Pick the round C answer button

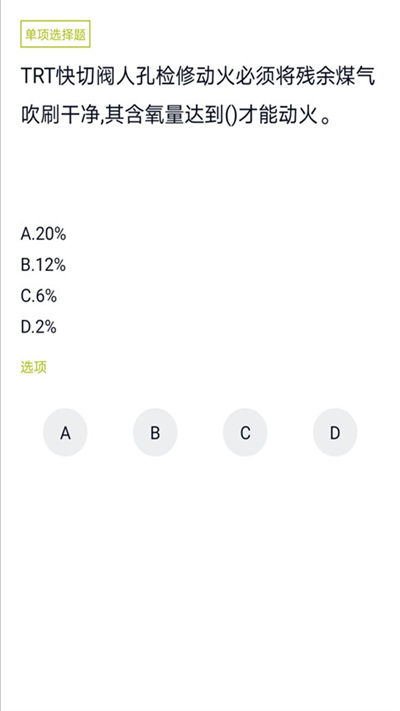[x=245, y=432]
